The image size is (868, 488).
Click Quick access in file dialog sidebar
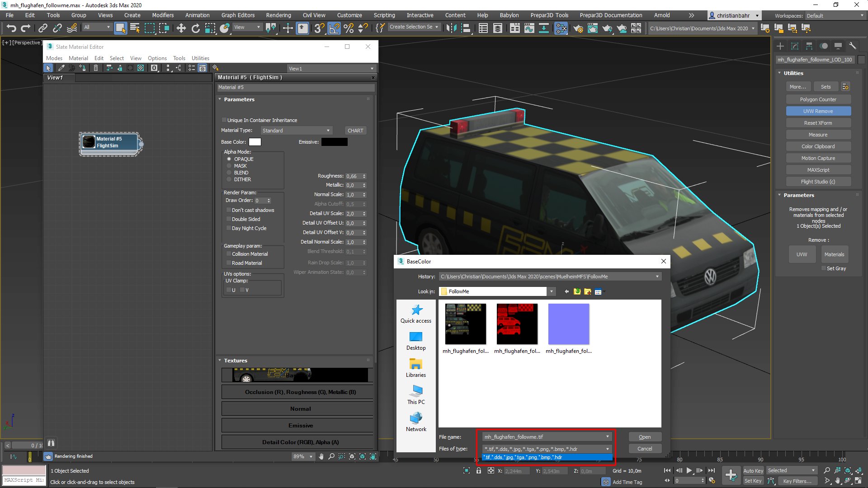pos(416,314)
